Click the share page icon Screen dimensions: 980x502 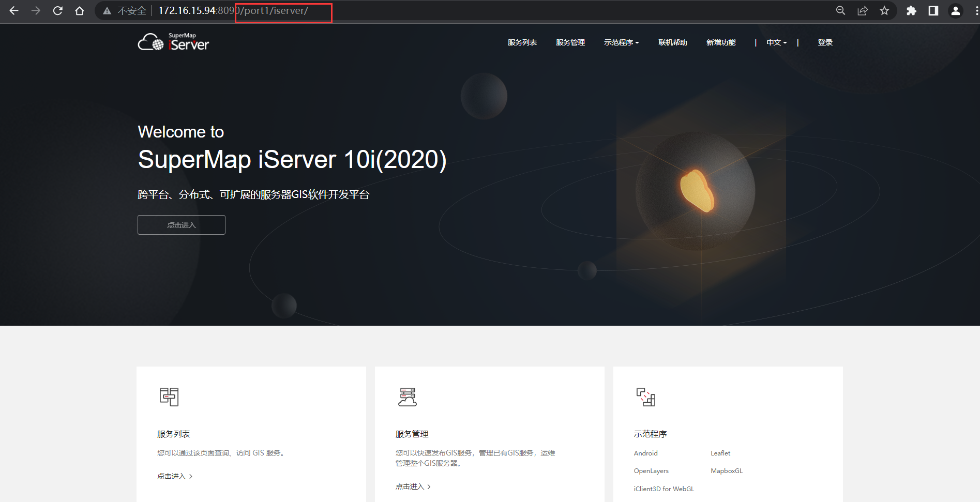click(x=863, y=11)
